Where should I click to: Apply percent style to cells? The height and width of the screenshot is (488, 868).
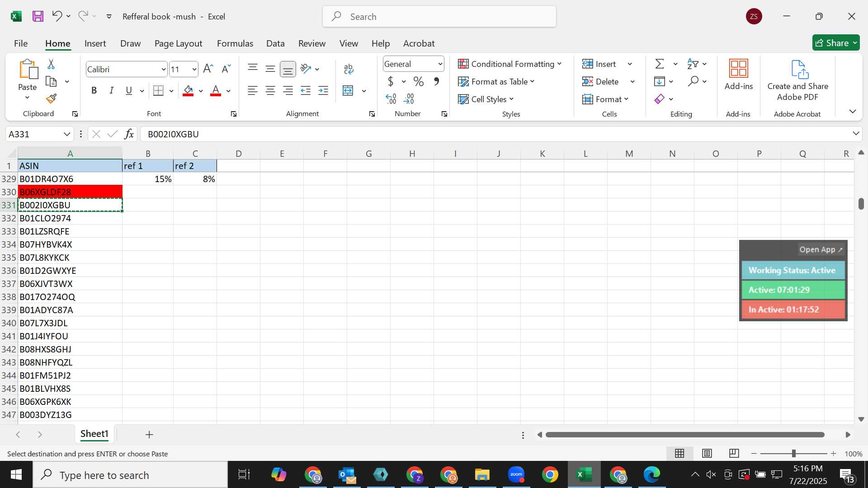tap(419, 81)
